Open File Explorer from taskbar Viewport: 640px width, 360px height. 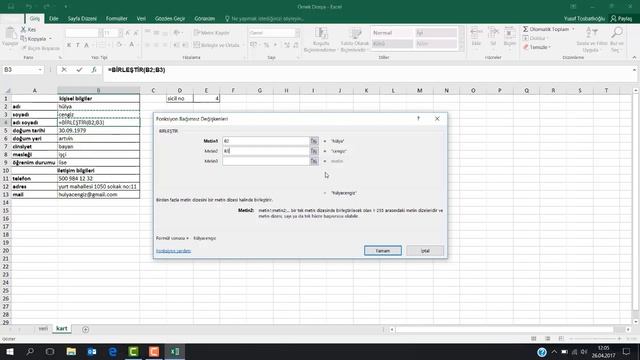[x=71, y=351]
